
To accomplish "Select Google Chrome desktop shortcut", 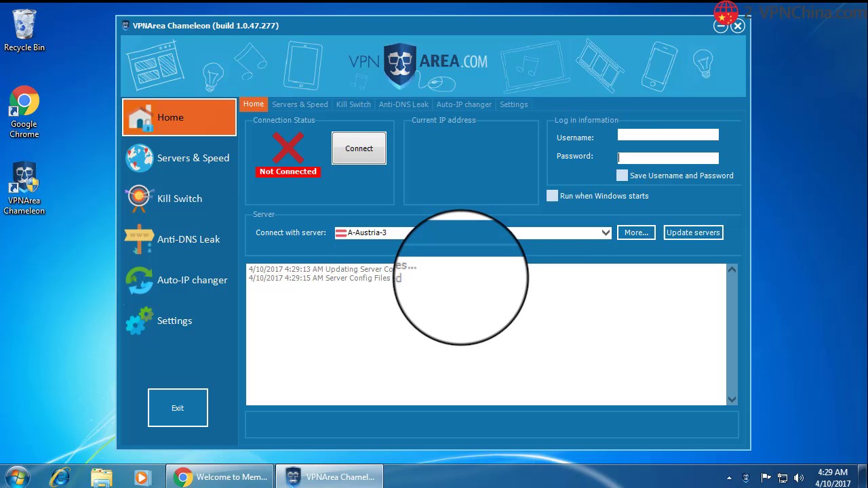I will coord(24,112).
